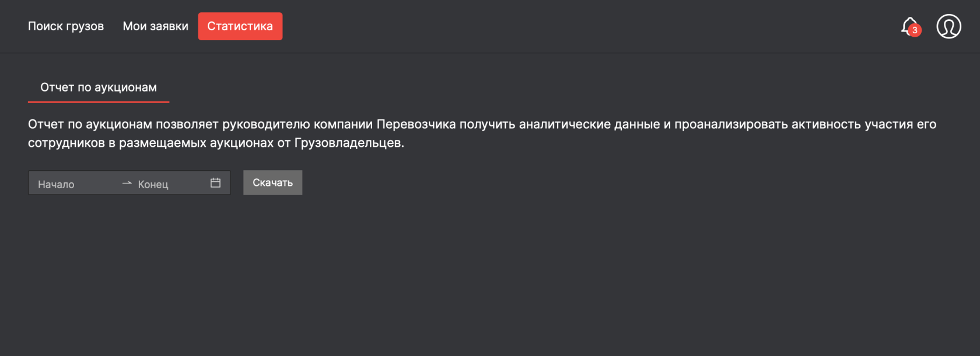Open the notifications bell icon
Screen dimensions: 980x356
[x=908, y=26]
